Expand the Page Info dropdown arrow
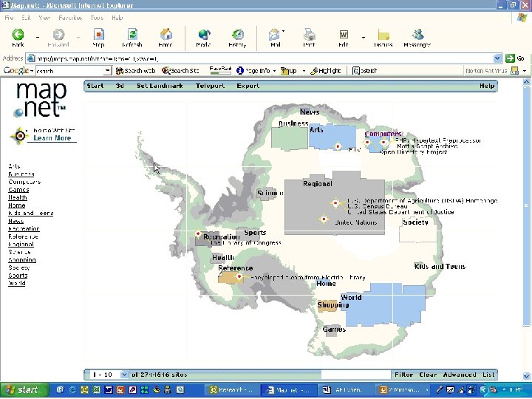The image size is (532, 399). [274, 71]
